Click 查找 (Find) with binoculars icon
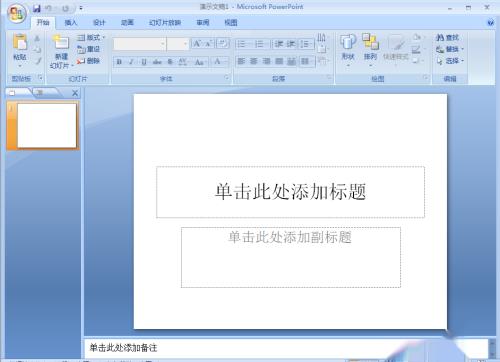Image resolution: width=500 pixels, height=362 pixels. click(447, 38)
